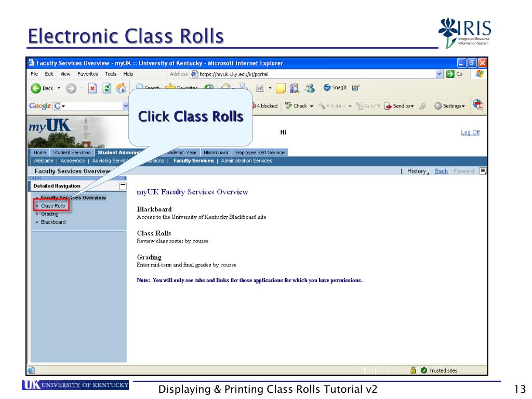The height and width of the screenshot is (399, 532).
Task: Switch to the Employee Self-Service tab
Action: [x=260, y=153]
